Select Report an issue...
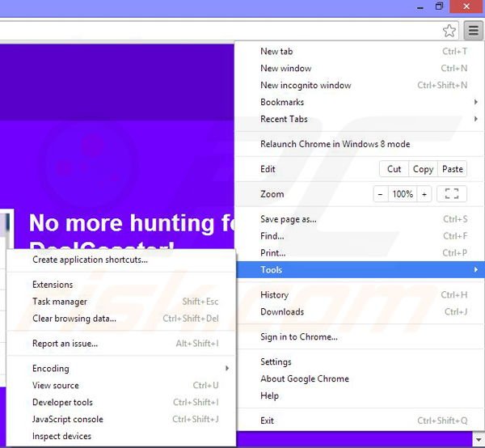The height and width of the screenshot is (448, 485). pyautogui.click(x=121, y=344)
